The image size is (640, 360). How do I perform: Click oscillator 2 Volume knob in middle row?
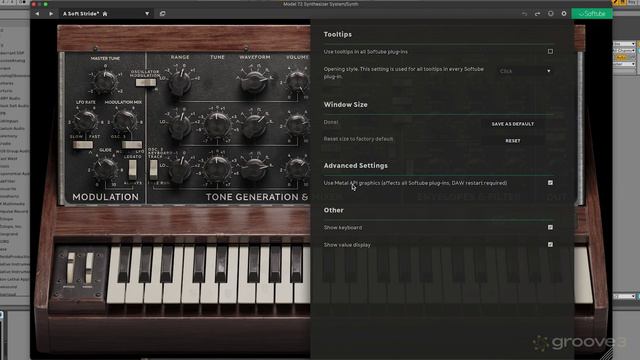pos(297,124)
